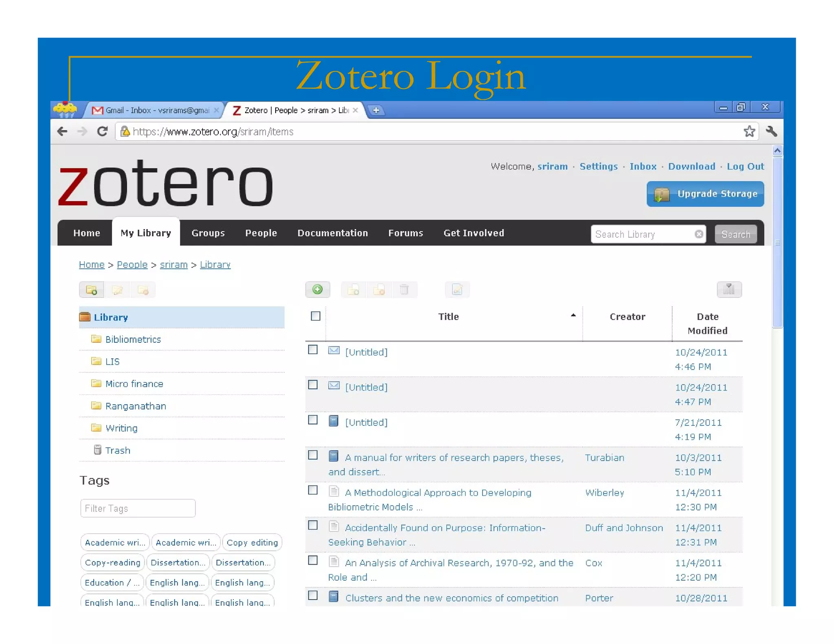Screen dimensions: 834x644
Task: Open the browser wrench menu icon
Action: click(x=771, y=131)
